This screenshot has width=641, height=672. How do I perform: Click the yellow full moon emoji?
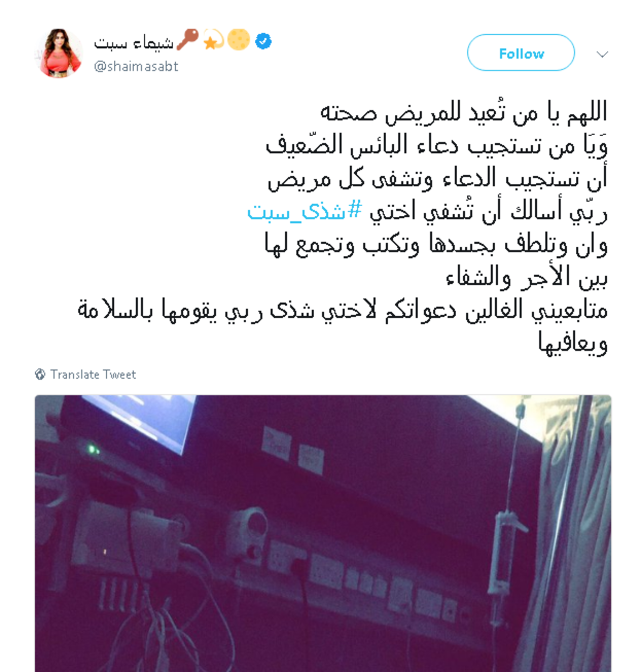[238, 40]
